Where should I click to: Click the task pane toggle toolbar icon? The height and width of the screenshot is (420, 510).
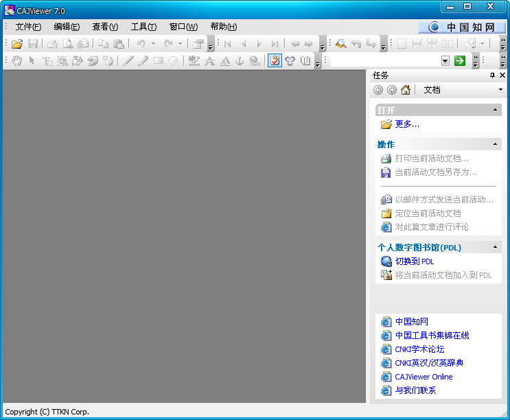click(x=275, y=61)
